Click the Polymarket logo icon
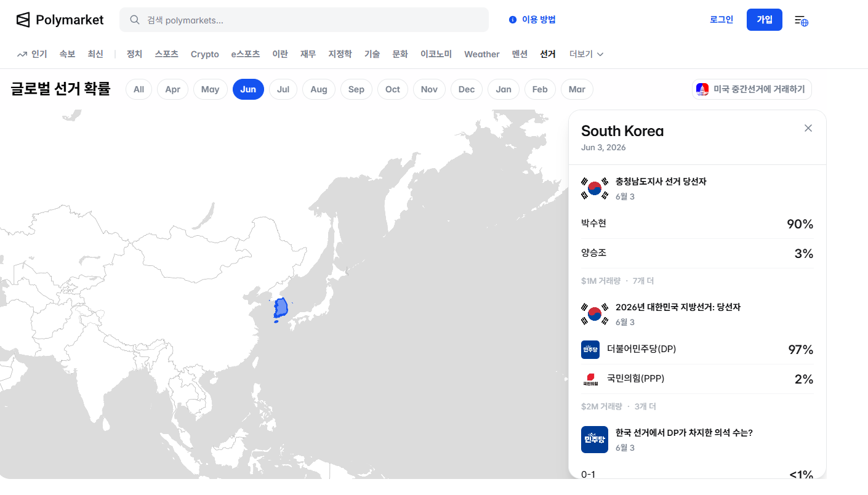This screenshot has width=868, height=495. tap(23, 20)
